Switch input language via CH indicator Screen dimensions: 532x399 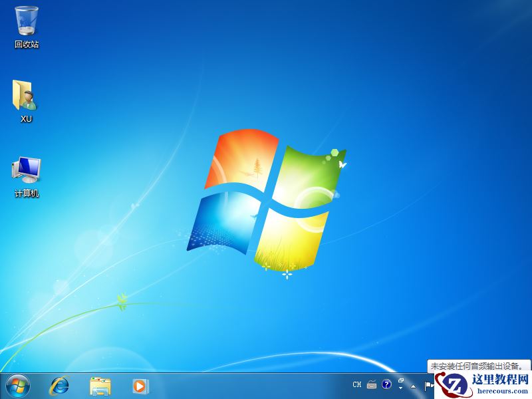[357, 384]
